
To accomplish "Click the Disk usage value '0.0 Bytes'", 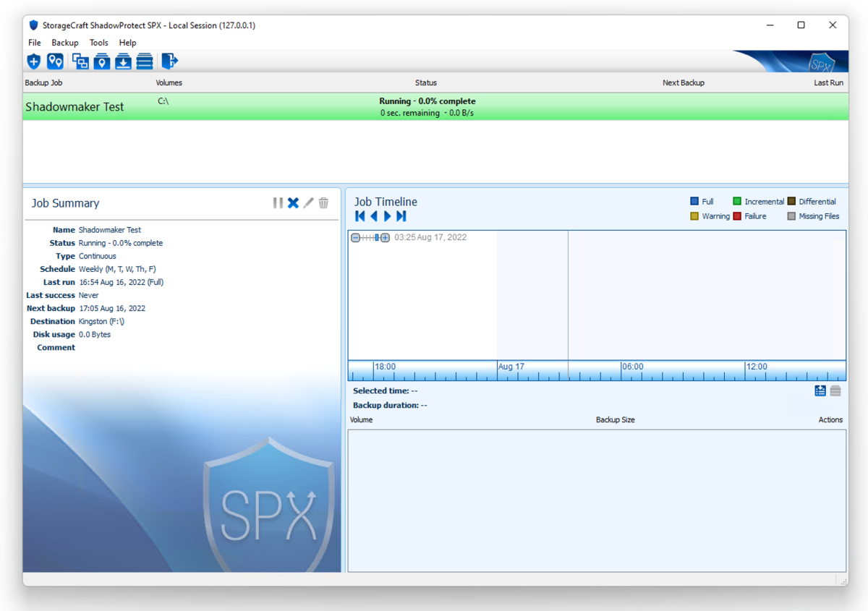I will coord(95,335).
